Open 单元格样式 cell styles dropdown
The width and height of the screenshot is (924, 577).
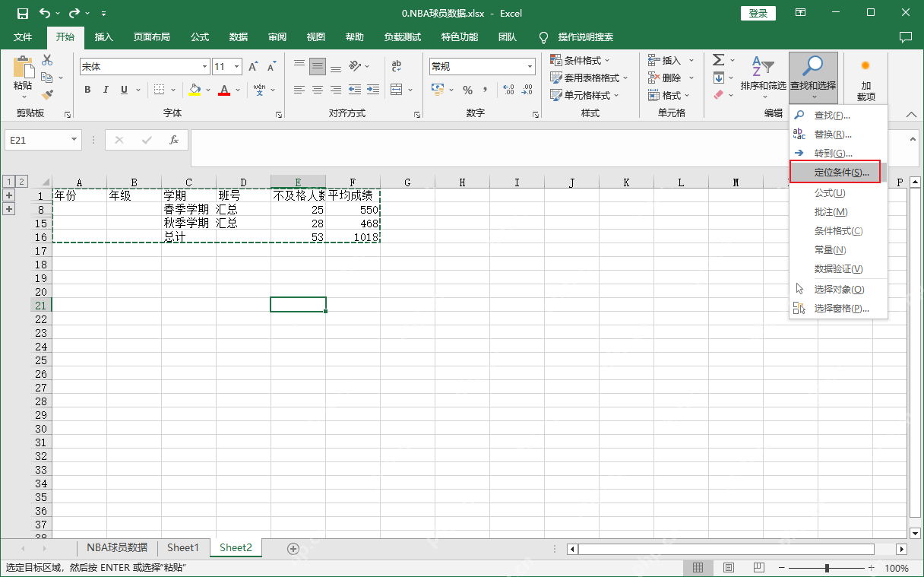point(585,95)
